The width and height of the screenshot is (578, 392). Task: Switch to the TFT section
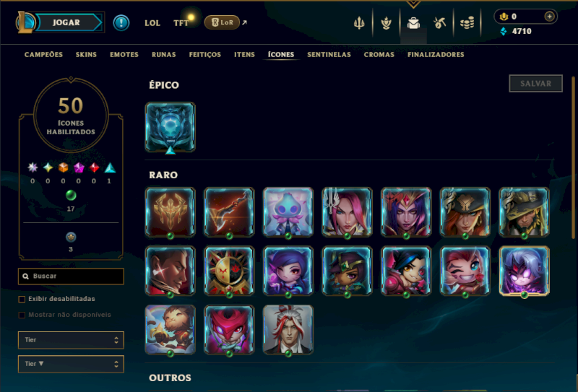[181, 23]
